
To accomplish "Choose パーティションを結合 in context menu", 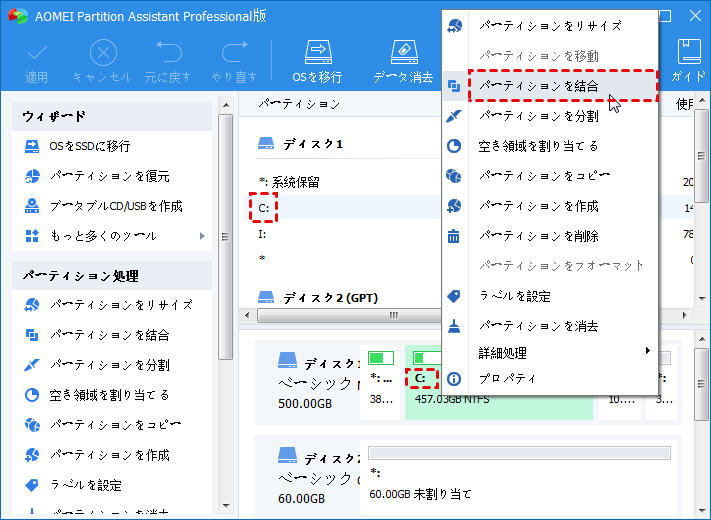I will pos(550,86).
